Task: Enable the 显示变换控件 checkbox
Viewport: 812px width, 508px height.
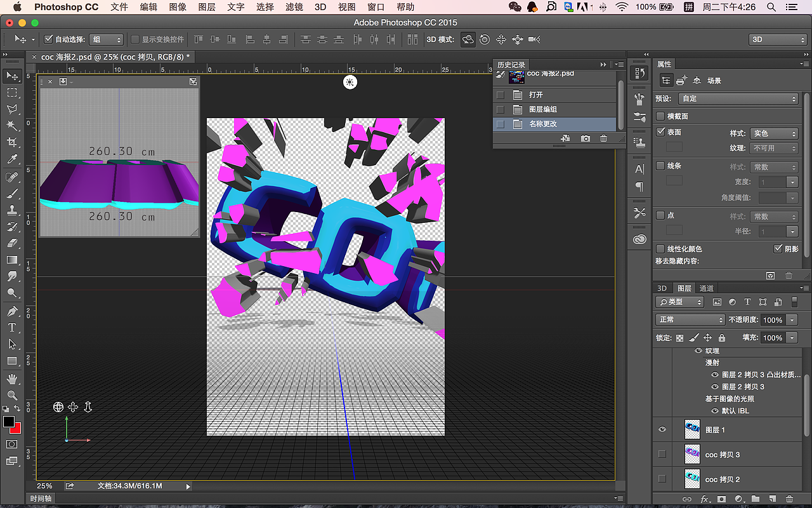Action: (135, 39)
